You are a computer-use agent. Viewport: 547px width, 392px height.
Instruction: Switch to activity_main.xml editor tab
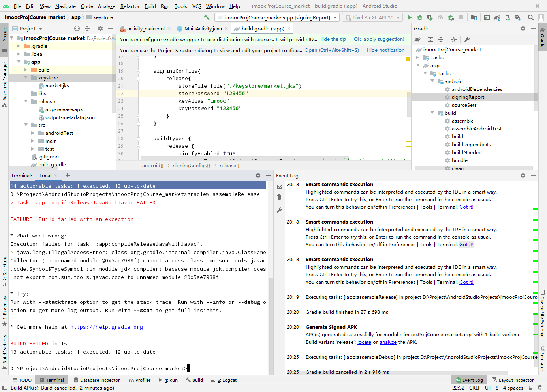click(x=146, y=28)
